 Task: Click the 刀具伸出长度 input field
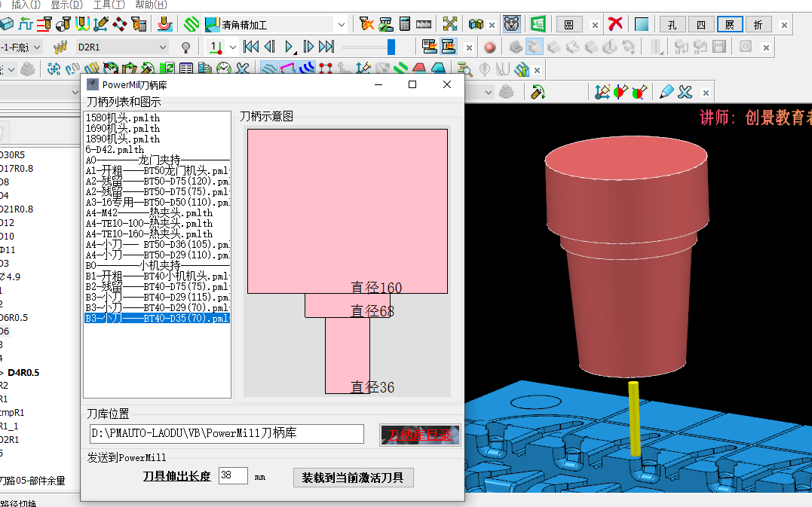[x=233, y=475]
